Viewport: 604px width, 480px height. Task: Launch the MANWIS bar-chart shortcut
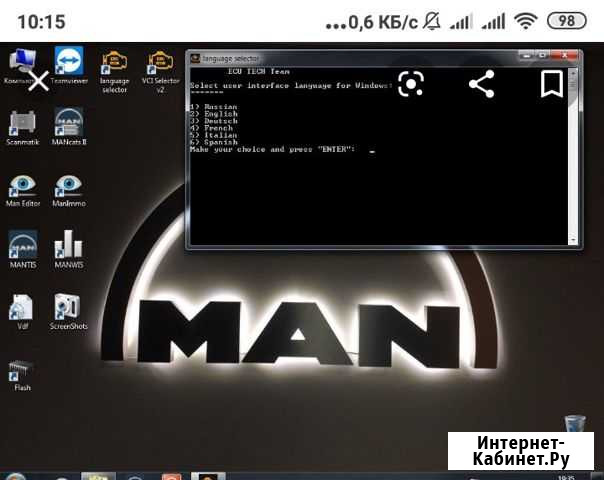pyautogui.click(x=69, y=249)
